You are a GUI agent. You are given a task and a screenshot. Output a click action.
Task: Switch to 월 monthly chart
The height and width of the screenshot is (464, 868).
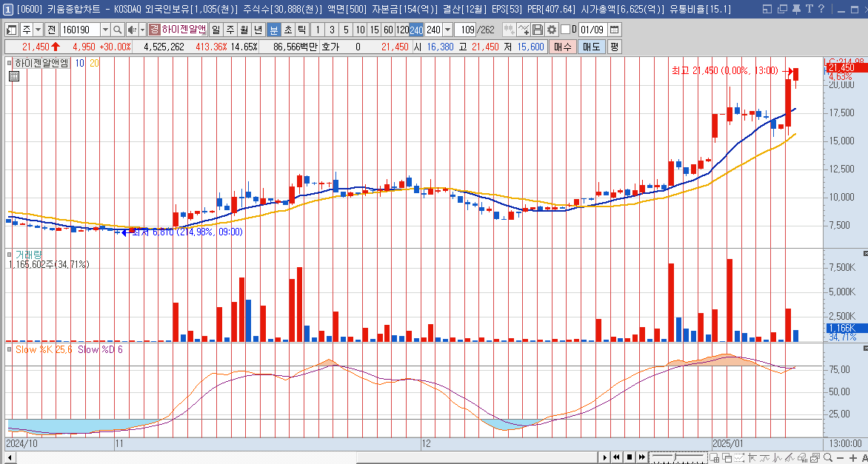243,30
